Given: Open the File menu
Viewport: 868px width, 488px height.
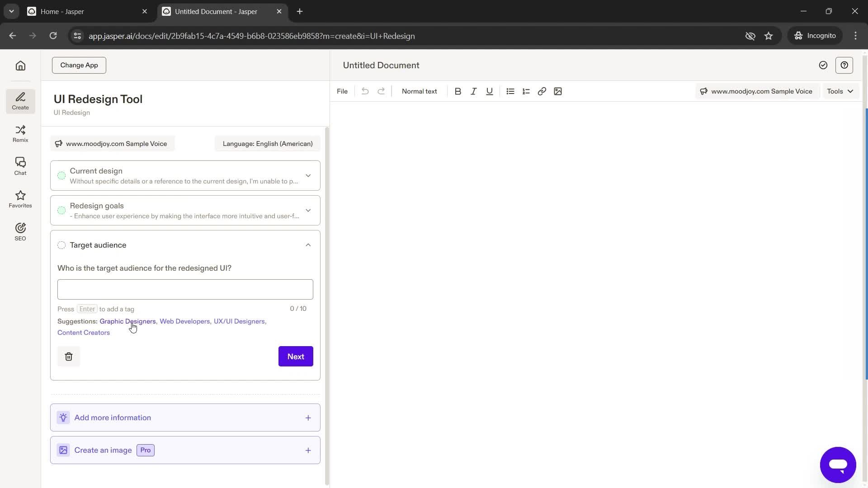Looking at the screenshot, I should coord(342,91).
